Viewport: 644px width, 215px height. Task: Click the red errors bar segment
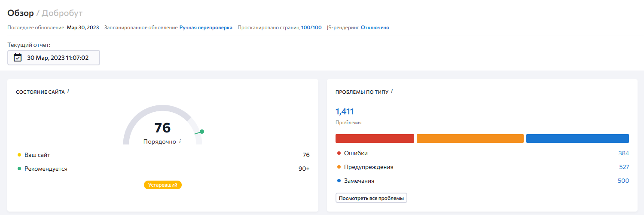click(375, 138)
